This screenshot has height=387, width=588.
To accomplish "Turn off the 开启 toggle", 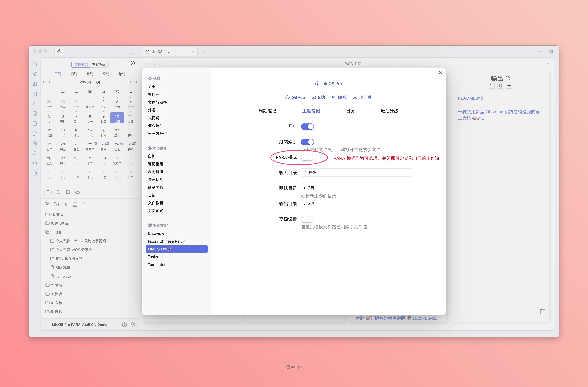I will click(307, 127).
